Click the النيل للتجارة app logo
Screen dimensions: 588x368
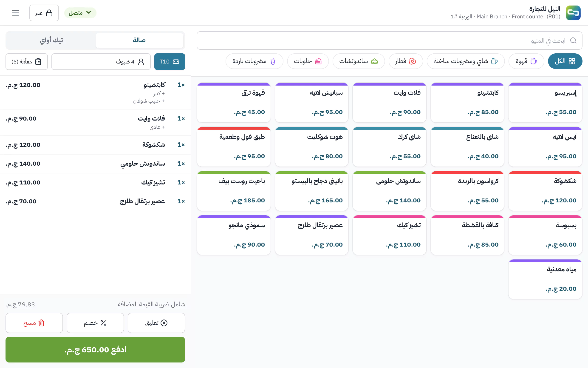click(x=573, y=13)
